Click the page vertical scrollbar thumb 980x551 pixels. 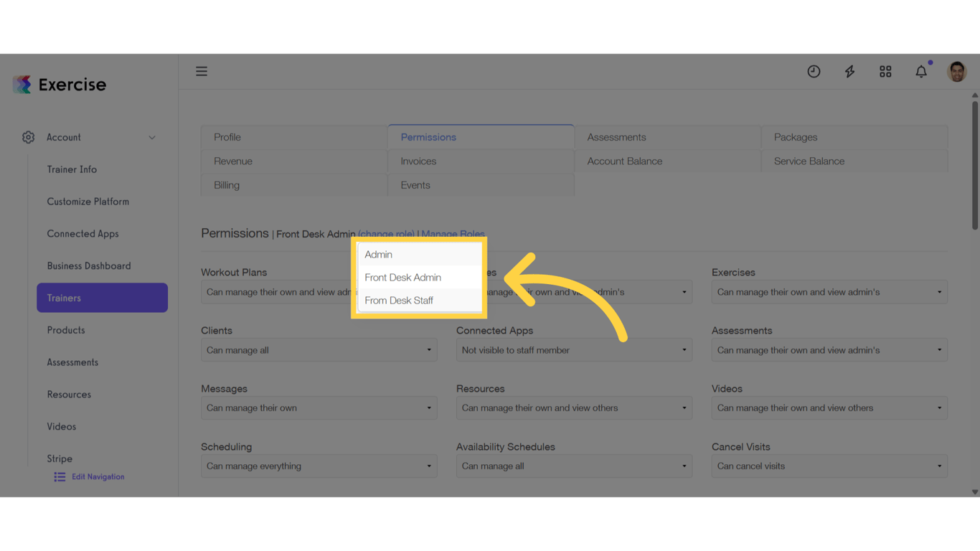pyautogui.click(x=975, y=165)
